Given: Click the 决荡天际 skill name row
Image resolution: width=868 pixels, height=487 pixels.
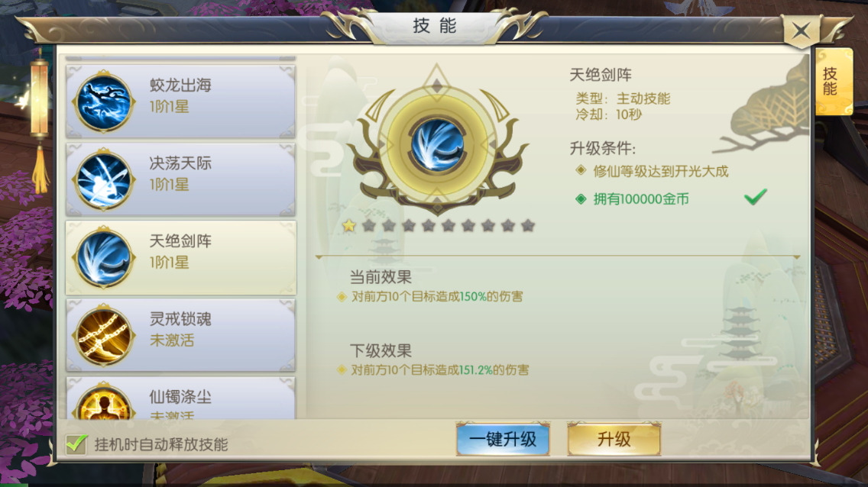Looking at the screenshot, I should coord(180,179).
